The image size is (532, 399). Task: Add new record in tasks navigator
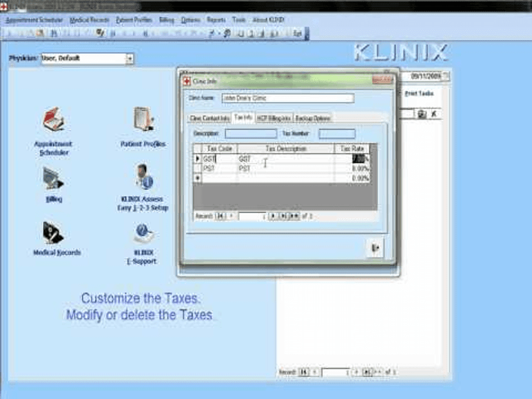click(378, 372)
